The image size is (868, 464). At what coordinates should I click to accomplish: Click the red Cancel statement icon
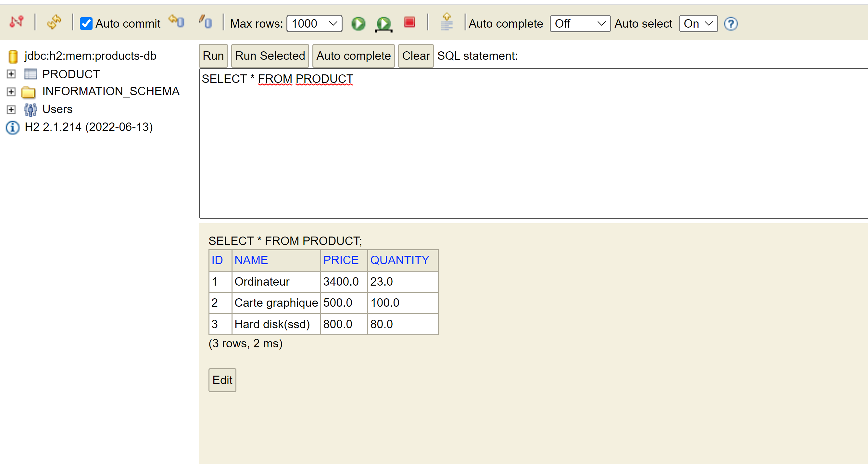pyautogui.click(x=409, y=23)
